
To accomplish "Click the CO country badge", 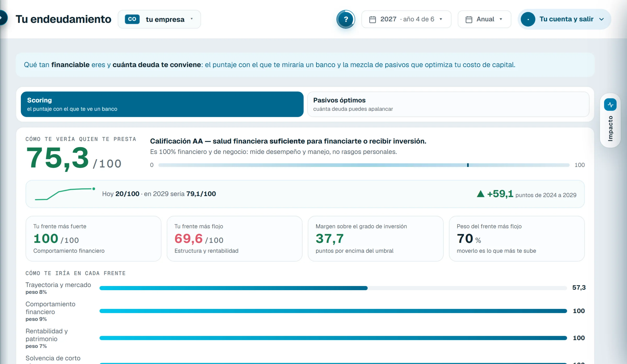I will coord(132,19).
